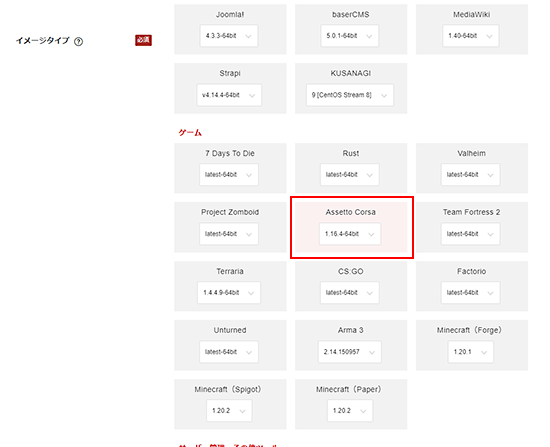Expand the Rust latest-64bit dropdown
This screenshot has width=550, height=447.
[349, 175]
